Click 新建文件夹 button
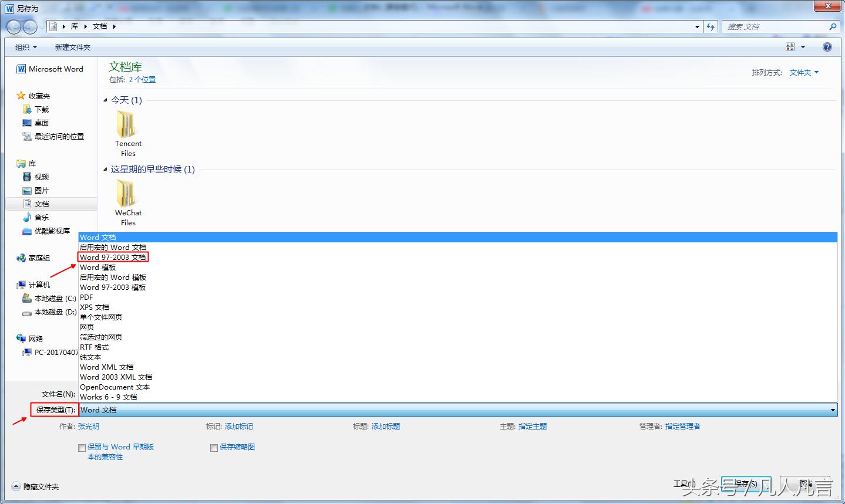Screen dimensions: 845x504 point(72,47)
